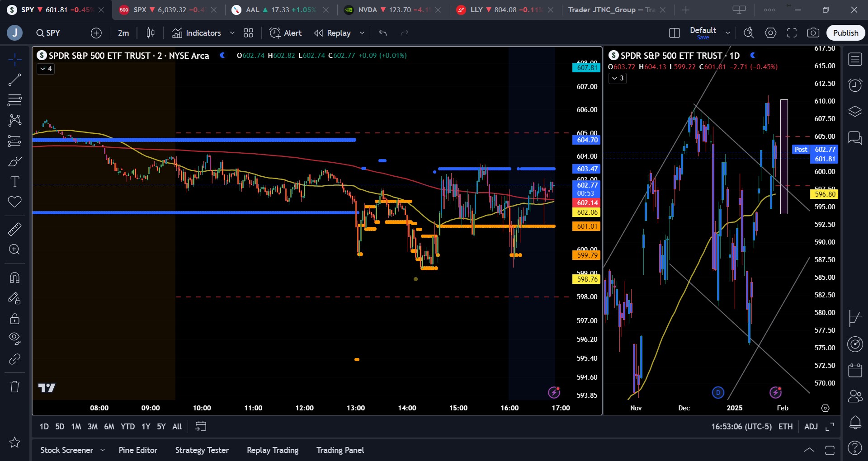The width and height of the screenshot is (868, 461).
Task: Open the forecasting and measurement tools
Action: point(14,141)
